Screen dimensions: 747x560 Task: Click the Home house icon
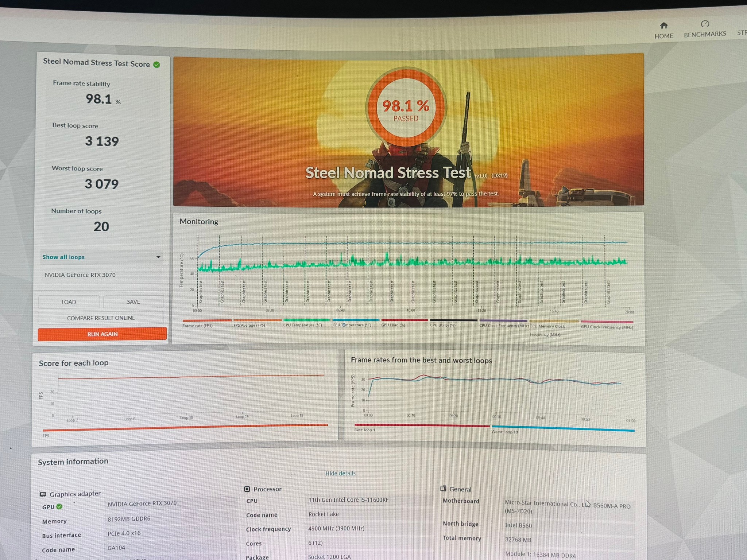pyautogui.click(x=663, y=26)
